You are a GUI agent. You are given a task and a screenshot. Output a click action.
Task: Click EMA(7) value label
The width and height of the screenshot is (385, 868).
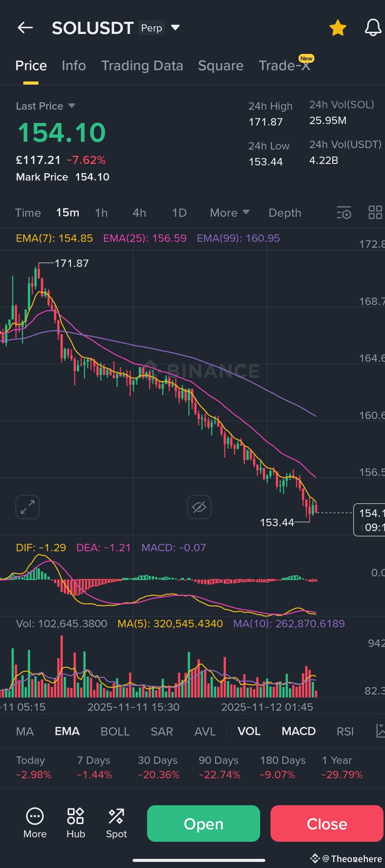[x=54, y=238]
